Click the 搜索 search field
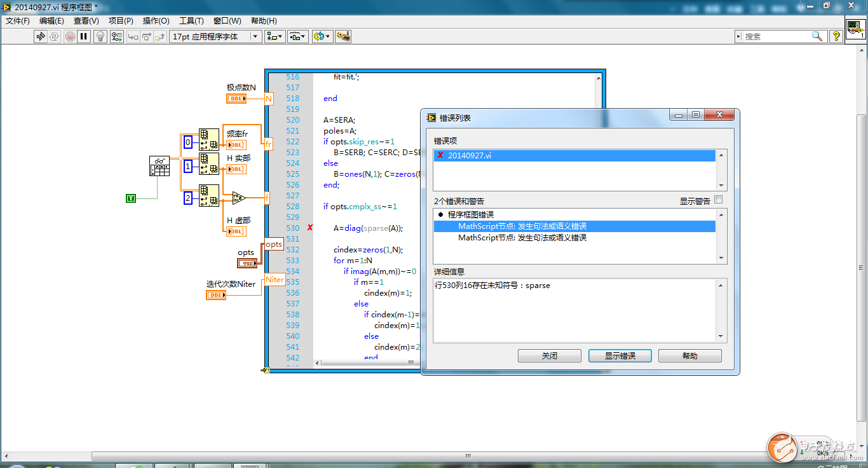 (x=775, y=37)
